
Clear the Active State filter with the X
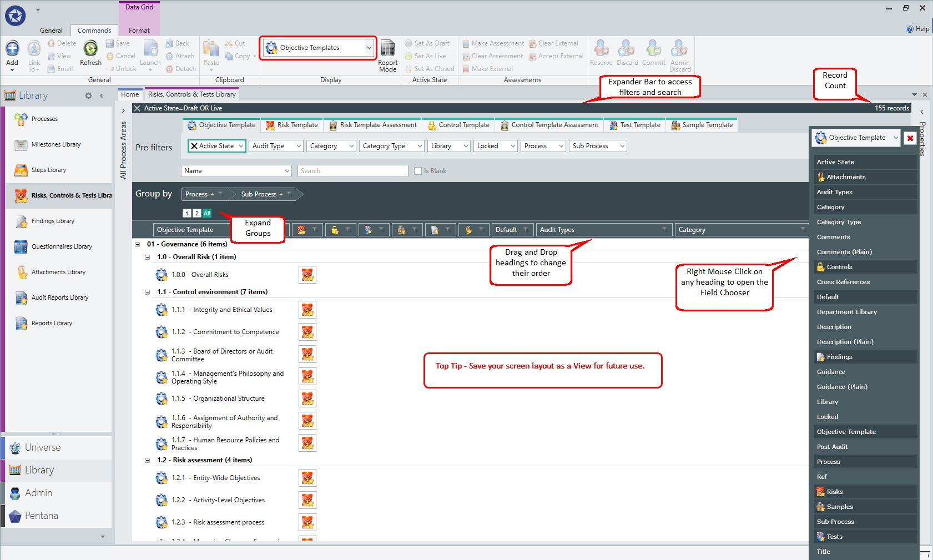tap(194, 146)
